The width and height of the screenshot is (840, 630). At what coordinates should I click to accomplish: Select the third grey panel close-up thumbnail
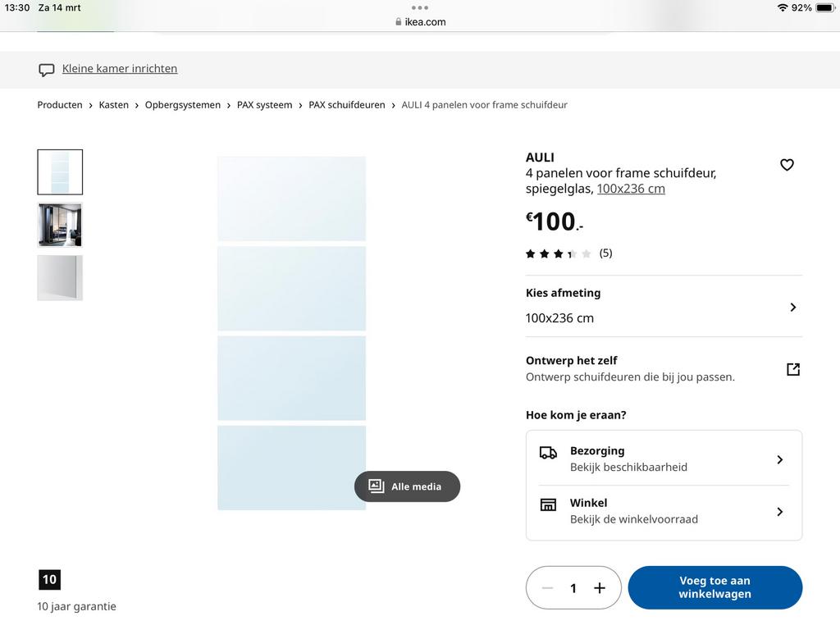(60, 277)
